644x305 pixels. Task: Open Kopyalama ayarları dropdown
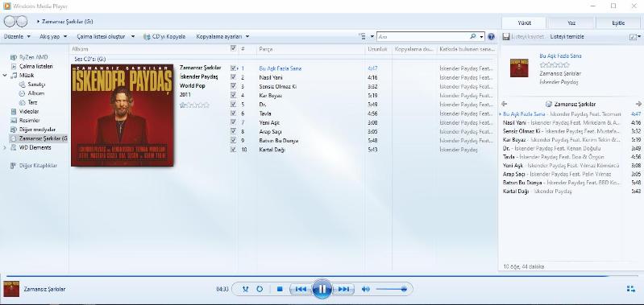(x=222, y=36)
